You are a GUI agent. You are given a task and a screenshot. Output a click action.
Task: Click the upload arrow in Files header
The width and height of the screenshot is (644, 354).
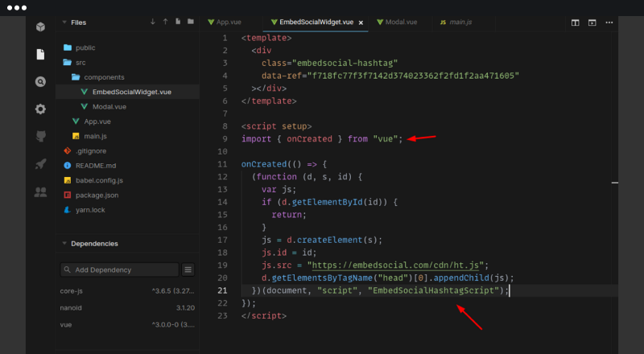(165, 22)
